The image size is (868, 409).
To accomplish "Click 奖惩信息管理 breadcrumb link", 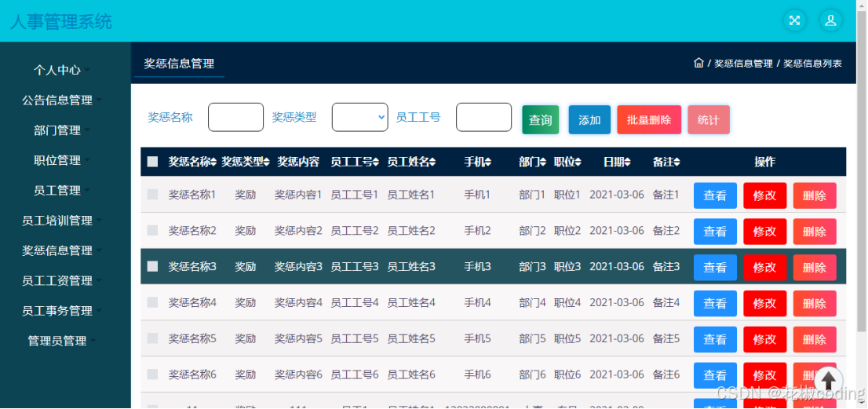I will 743,63.
